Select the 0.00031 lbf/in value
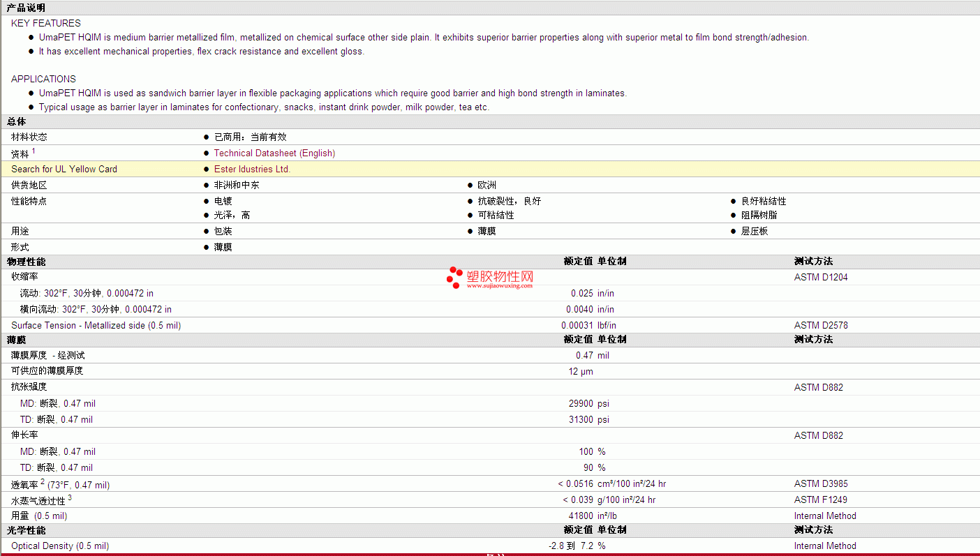 click(588, 326)
